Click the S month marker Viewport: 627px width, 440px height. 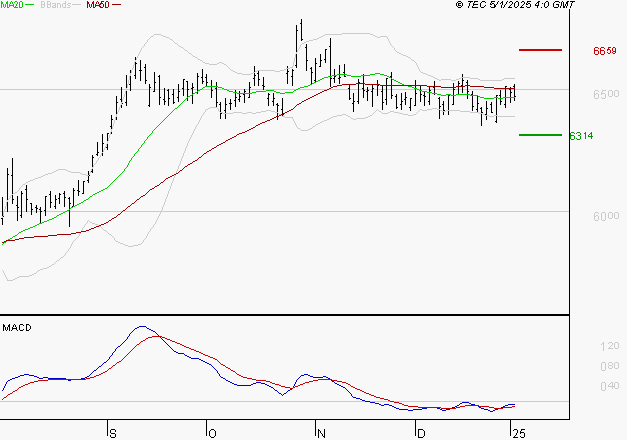[x=113, y=433]
